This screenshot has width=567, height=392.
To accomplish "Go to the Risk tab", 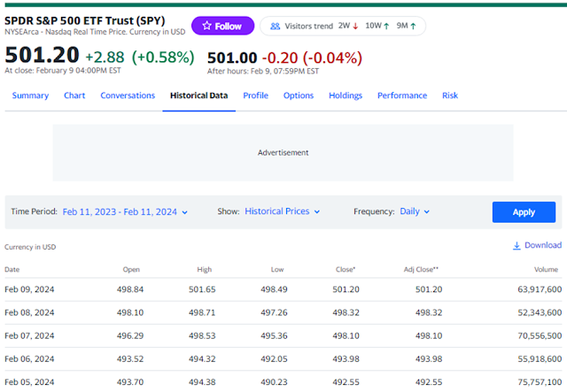I will 450,96.
